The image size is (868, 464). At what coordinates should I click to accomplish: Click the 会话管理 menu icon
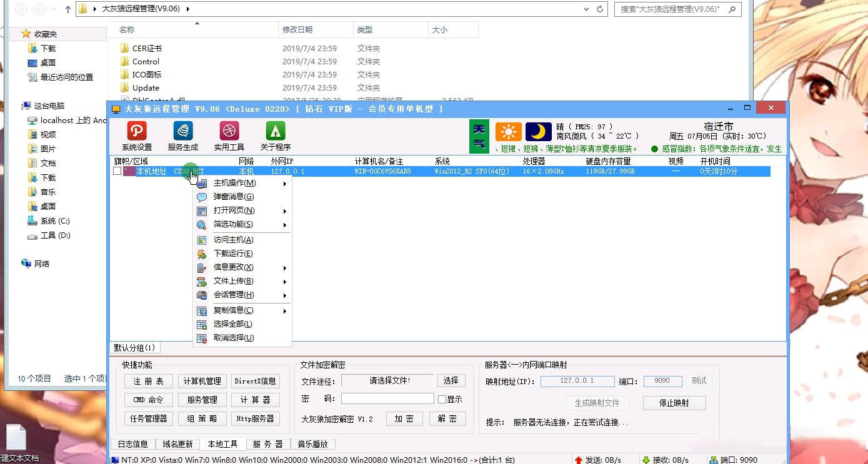pos(202,295)
